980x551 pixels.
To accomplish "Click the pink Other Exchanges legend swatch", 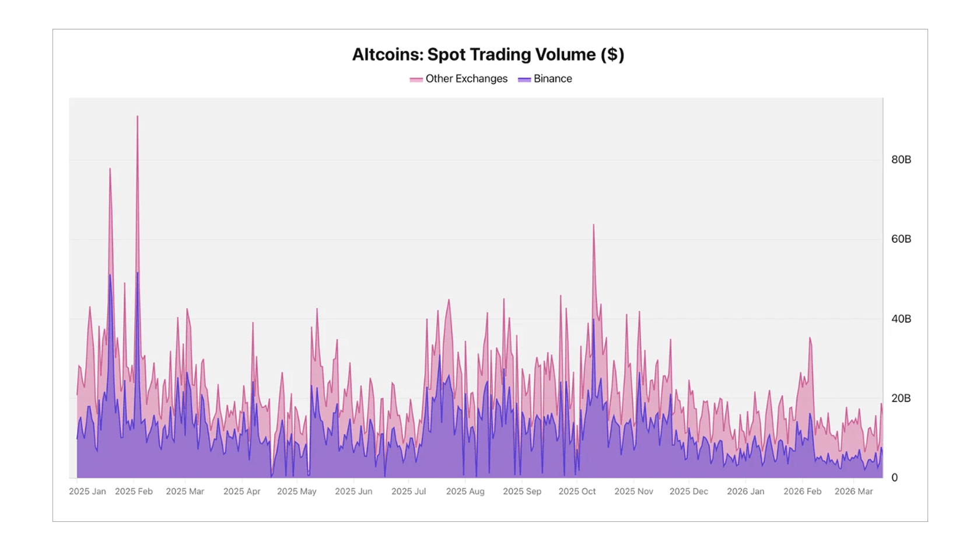I will [416, 79].
